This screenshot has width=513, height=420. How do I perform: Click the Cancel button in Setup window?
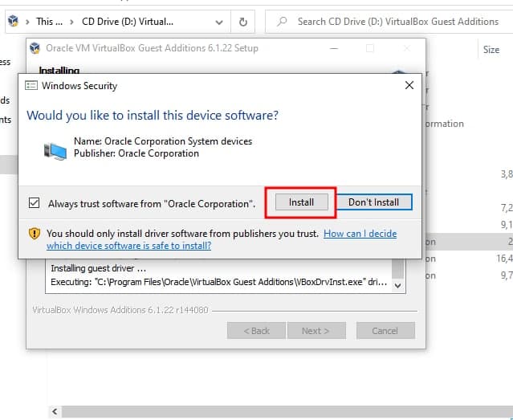pos(385,331)
